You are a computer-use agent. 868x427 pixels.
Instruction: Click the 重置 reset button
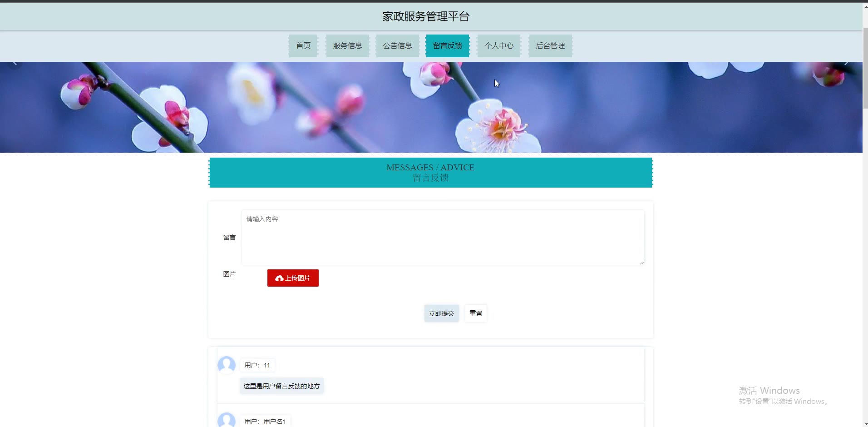[476, 313]
